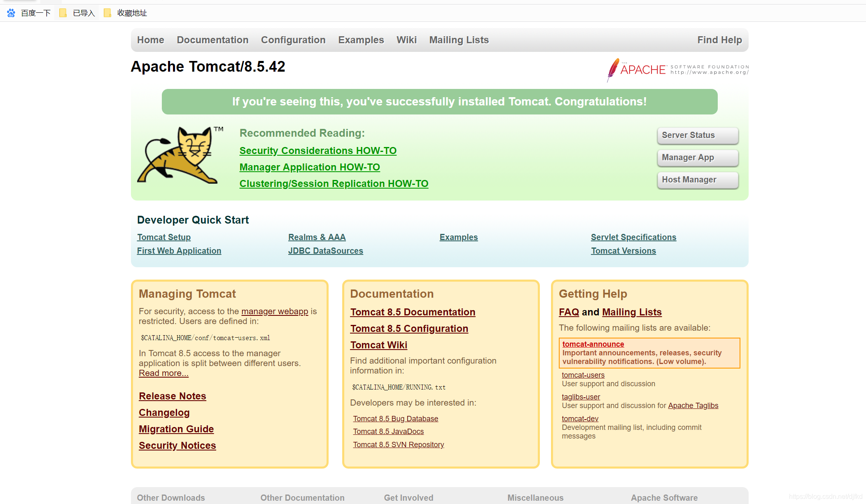The image size is (866, 504).
Task: Click the Read more... link
Action: pos(163,373)
